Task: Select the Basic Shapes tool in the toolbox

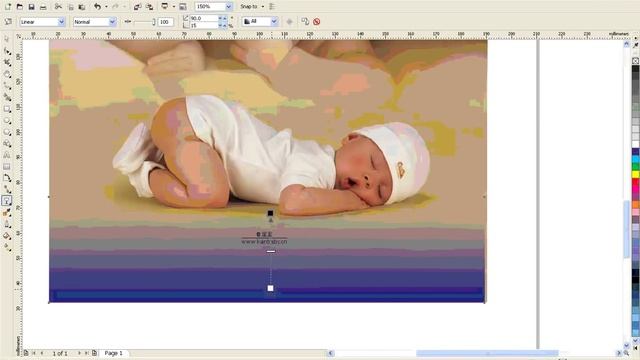Action: (7, 144)
